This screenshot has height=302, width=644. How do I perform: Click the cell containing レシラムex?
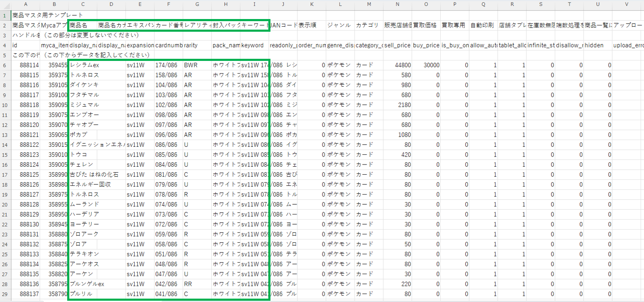coord(85,65)
